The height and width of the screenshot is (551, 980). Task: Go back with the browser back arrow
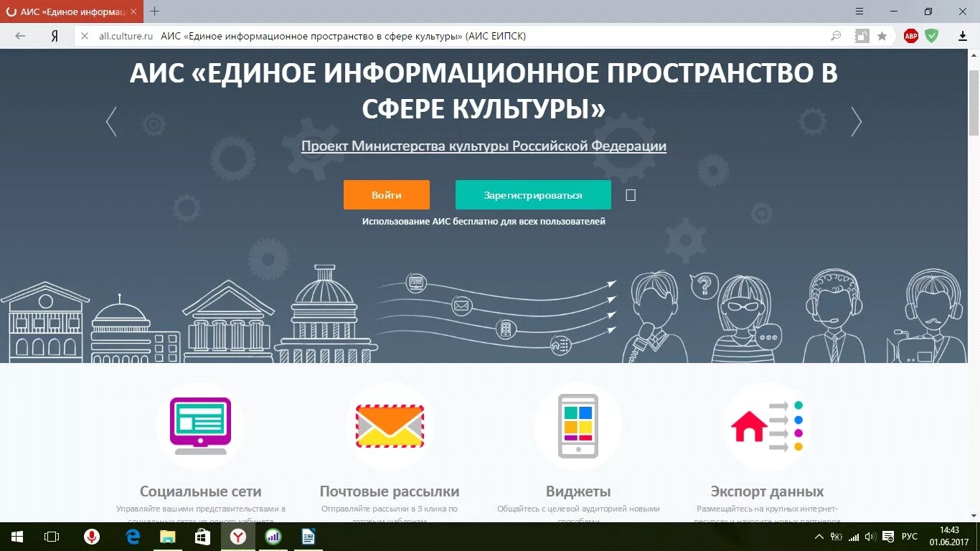(x=20, y=36)
